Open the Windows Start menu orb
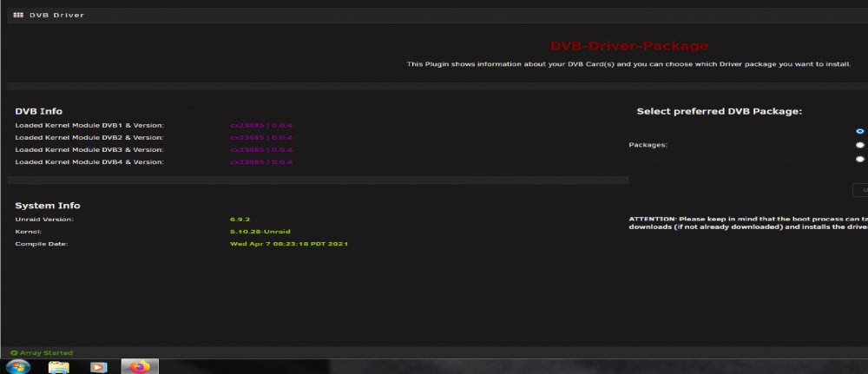 17,367
